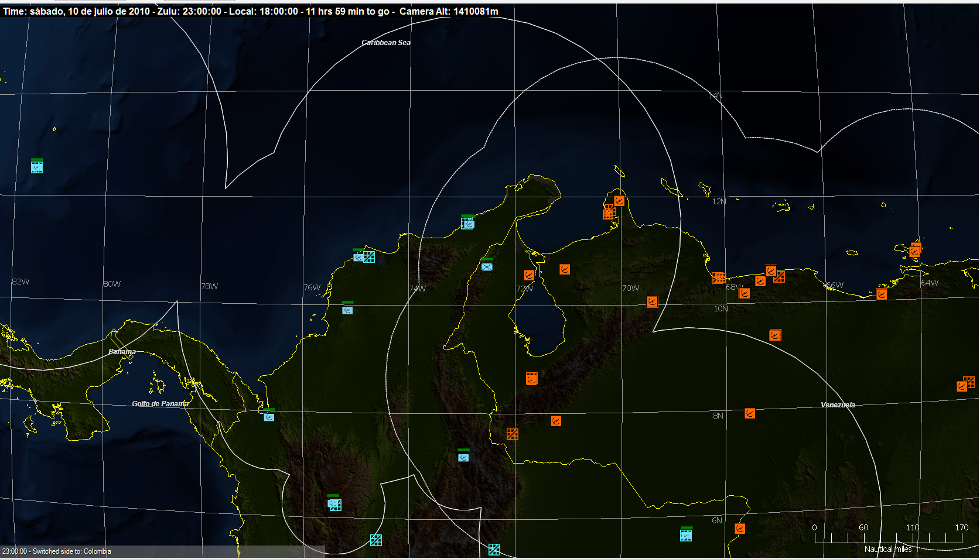Select orange radar unit right of the 6N label
Screen dimensions: 980x559
pos(740,529)
